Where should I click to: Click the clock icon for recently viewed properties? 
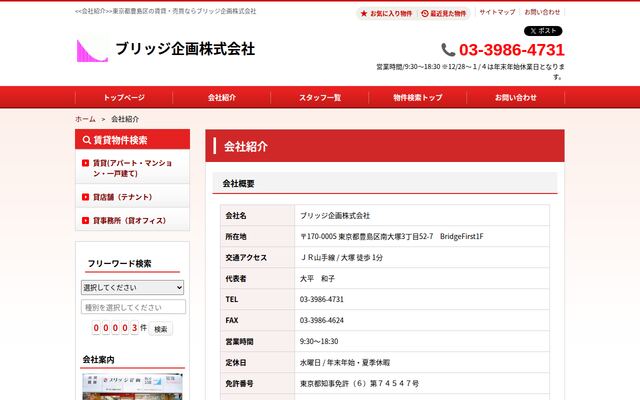(424, 13)
